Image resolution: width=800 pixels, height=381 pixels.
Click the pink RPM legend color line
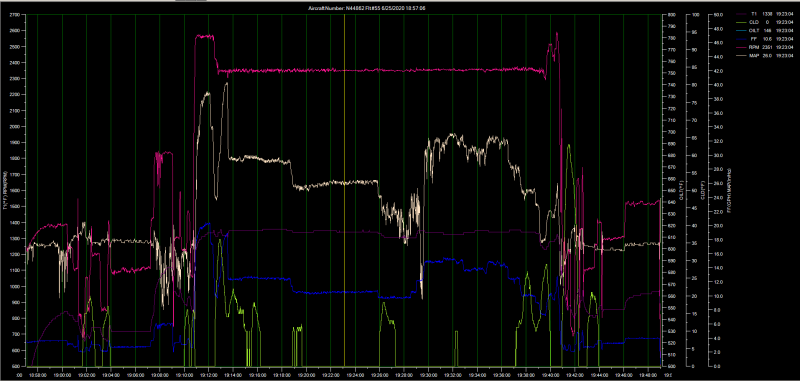coord(742,46)
